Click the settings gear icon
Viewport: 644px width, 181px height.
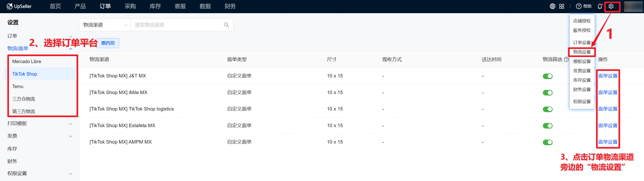611,6
